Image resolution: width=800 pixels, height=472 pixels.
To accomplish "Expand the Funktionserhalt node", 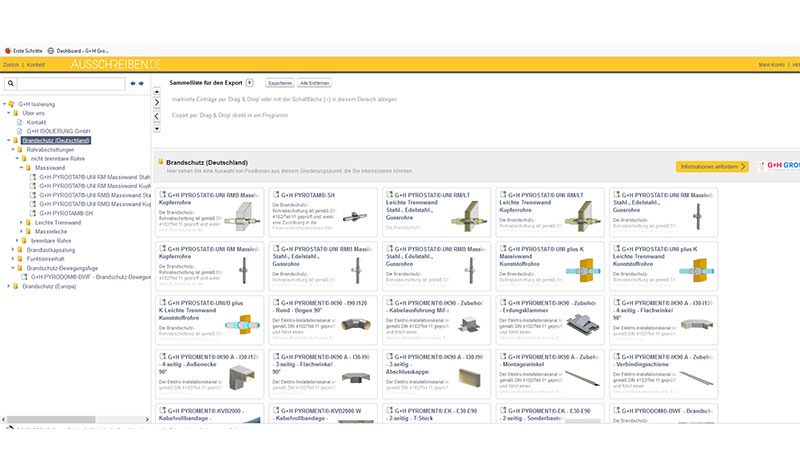I will point(13,259).
